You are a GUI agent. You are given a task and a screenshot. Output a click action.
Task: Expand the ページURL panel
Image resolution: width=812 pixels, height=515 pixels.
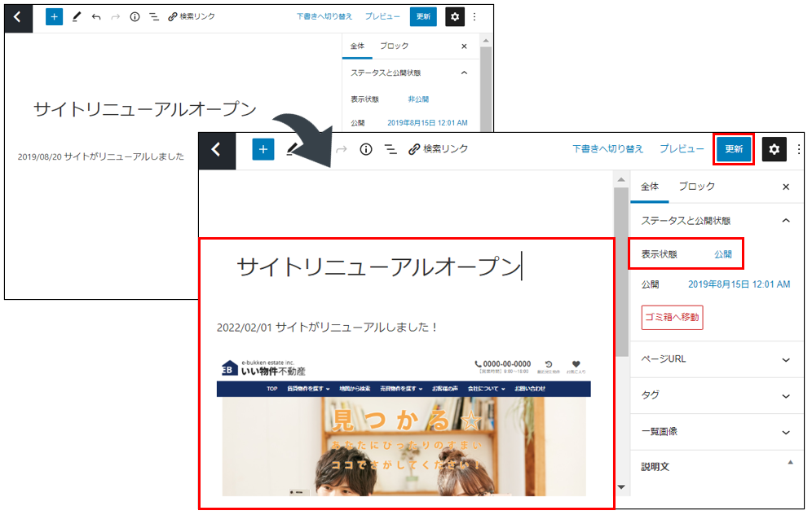tap(786, 359)
